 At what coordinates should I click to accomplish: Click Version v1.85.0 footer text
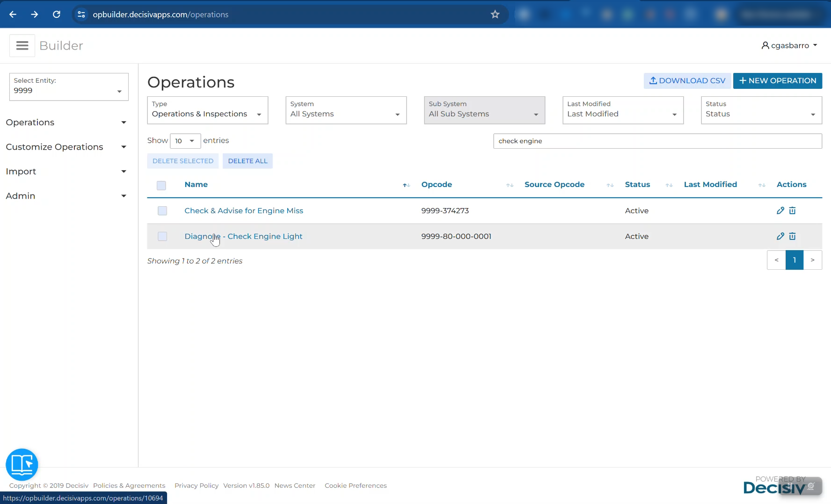(247, 485)
